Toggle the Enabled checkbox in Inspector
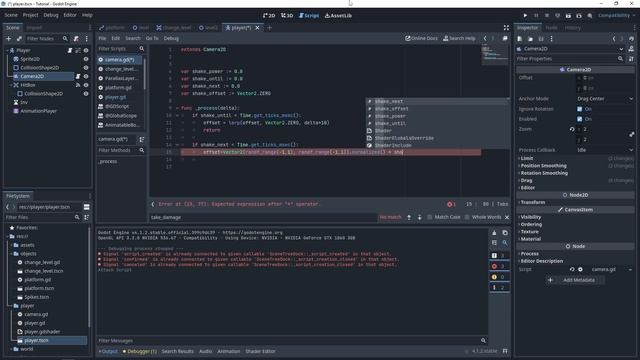Screen dimensions: 640x360 580,119
